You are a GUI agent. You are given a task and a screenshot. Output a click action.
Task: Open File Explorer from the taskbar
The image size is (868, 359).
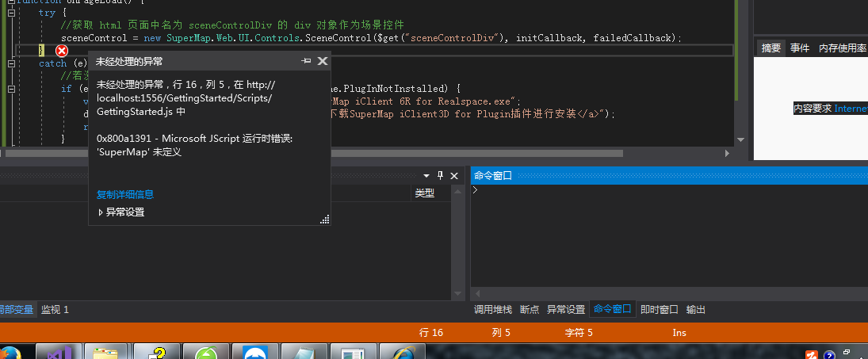(x=107, y=352)
